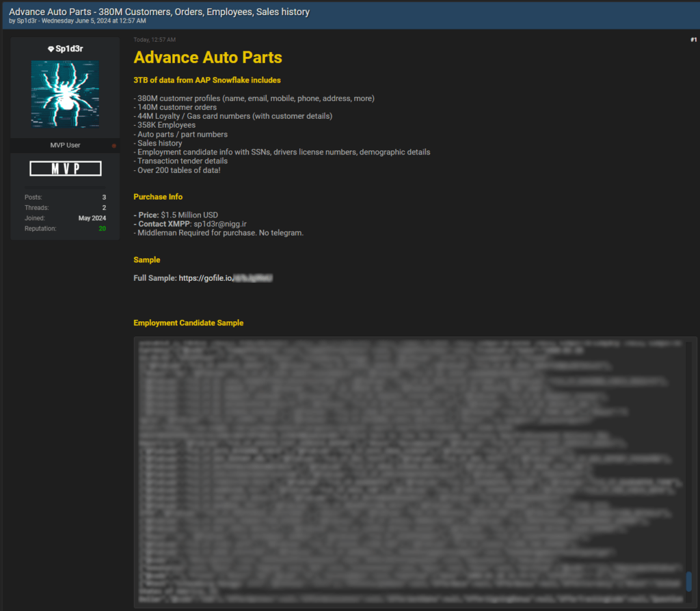Click the 'Price: $1.5 Million USD' line
This screenshot has width=700, height=611.
click(176, 215)
